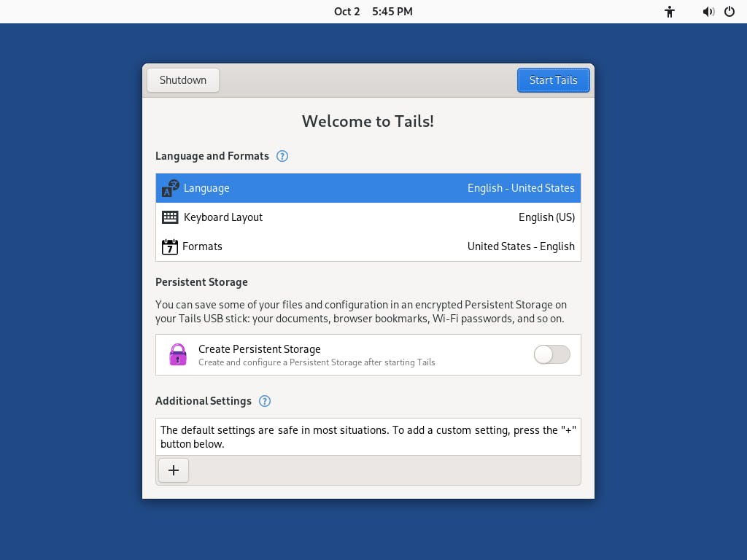The width and height of the screenshot is (747, 560).
Task: Select the Language row
Action: click(368, 188)
